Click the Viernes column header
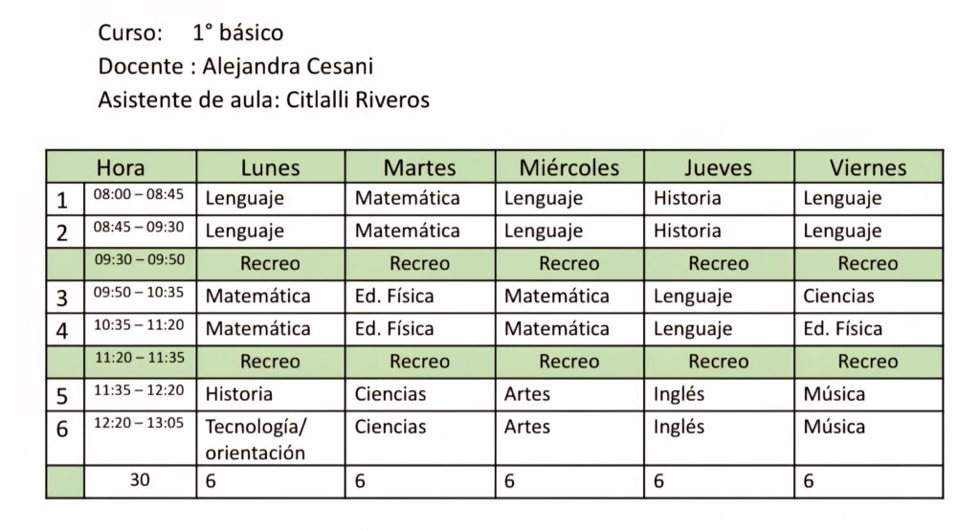Viewport: 980px width, 530px height. [868, 166]
